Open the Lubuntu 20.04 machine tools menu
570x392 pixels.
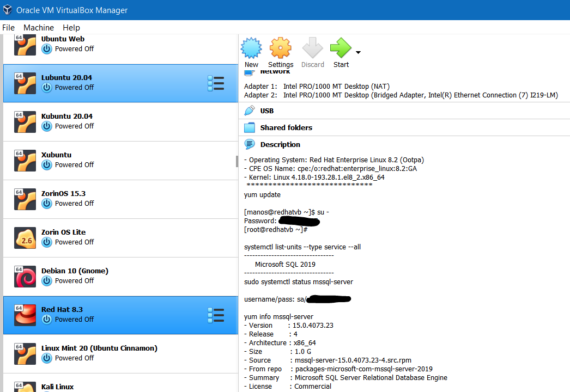coord(216,83)
